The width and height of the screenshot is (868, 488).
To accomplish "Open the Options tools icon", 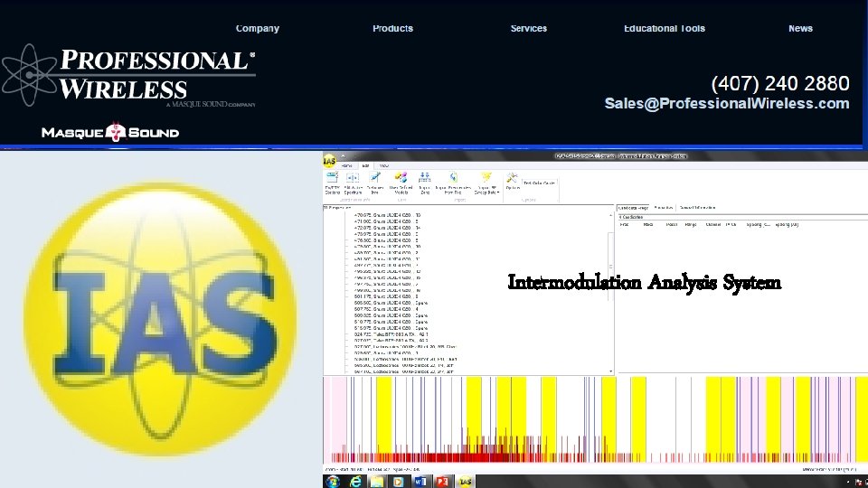I will 513,182.
